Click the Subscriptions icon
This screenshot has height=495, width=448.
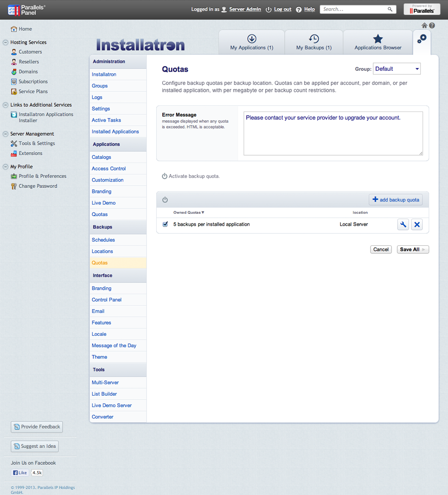pos(14,82)
